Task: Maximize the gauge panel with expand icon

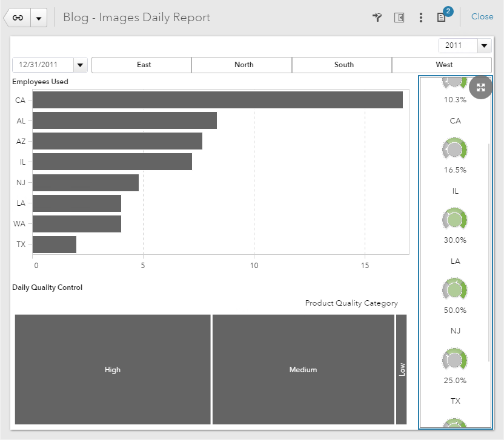Action: tap(480, 87)
